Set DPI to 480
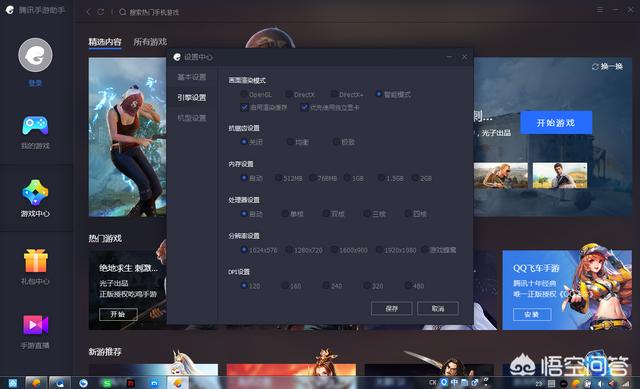Screen dimensions: 640x389 [x=408, y=285]
